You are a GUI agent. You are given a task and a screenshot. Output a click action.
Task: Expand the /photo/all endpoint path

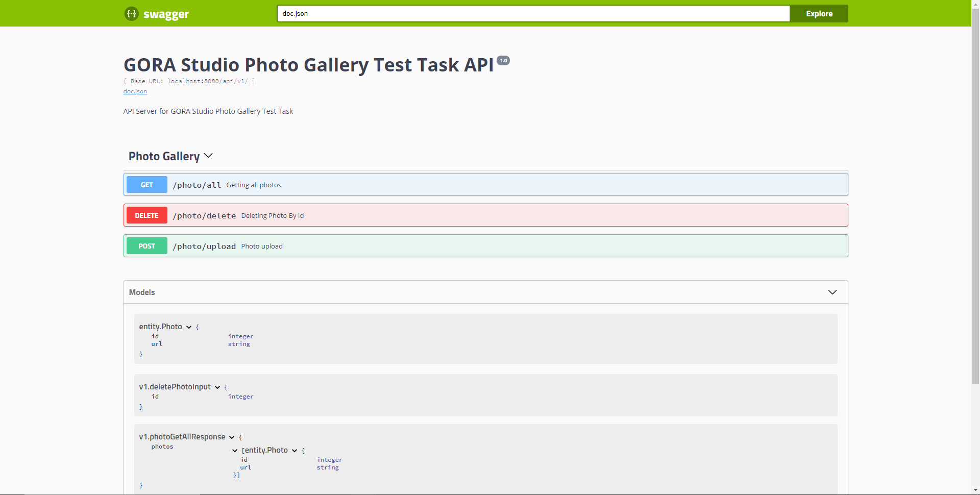tap(197, 185)
